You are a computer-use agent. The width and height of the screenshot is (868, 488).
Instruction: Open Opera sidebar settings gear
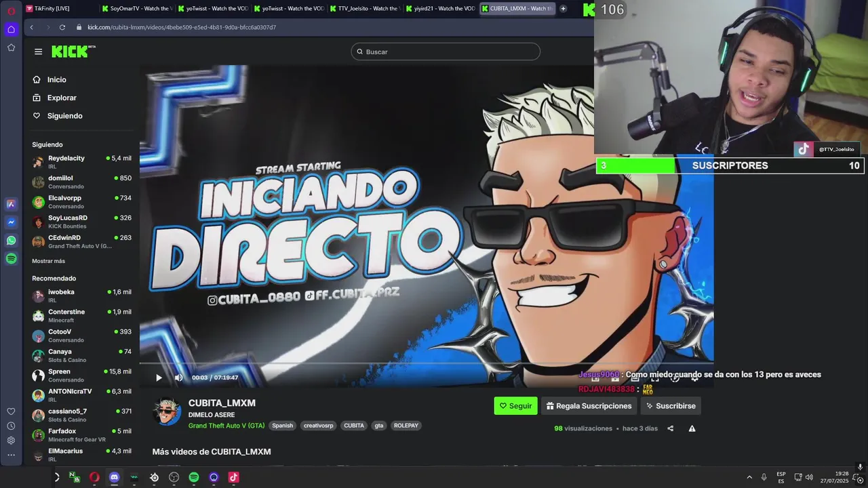(11, 440)
